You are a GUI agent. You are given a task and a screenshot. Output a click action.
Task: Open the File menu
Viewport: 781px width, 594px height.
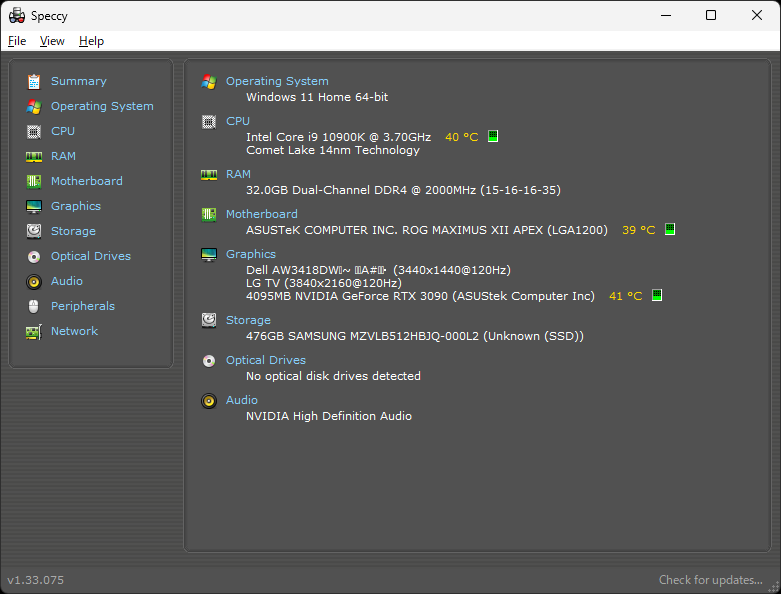pos(17,41)
